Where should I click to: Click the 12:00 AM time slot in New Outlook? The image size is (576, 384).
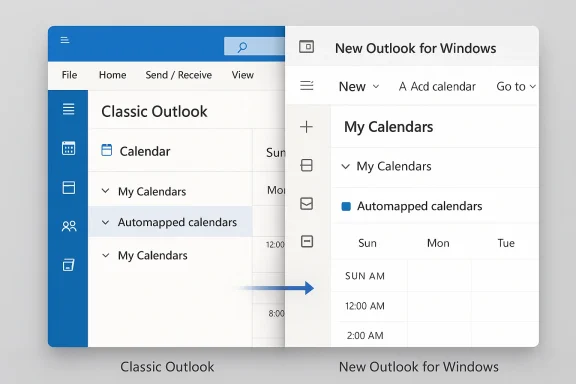365,306
